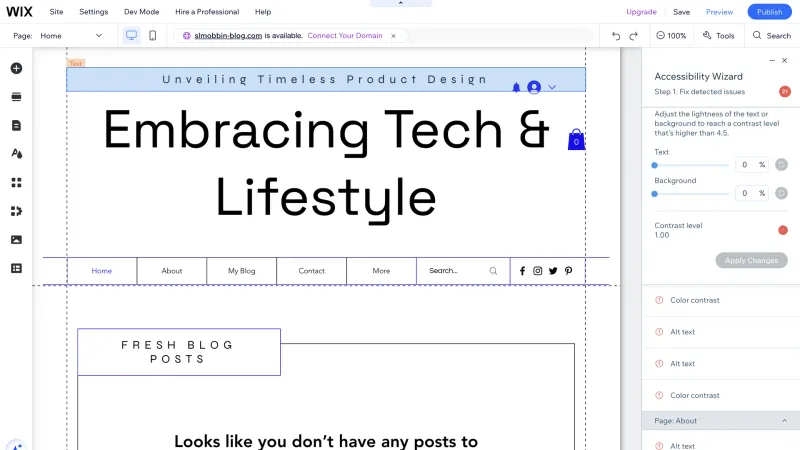This screenshot has width=800, height=450.
Task: Open the 100% zoom control
Action: point(671,36)
